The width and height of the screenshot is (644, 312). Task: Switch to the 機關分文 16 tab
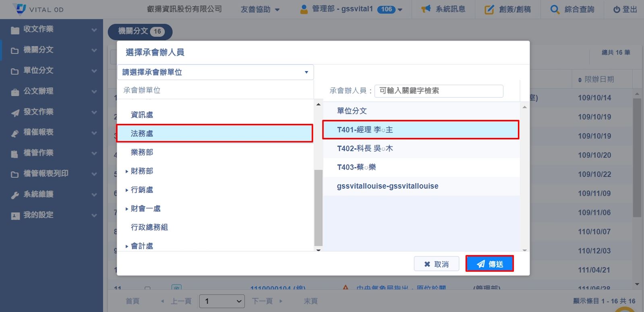tap(140, 31)
